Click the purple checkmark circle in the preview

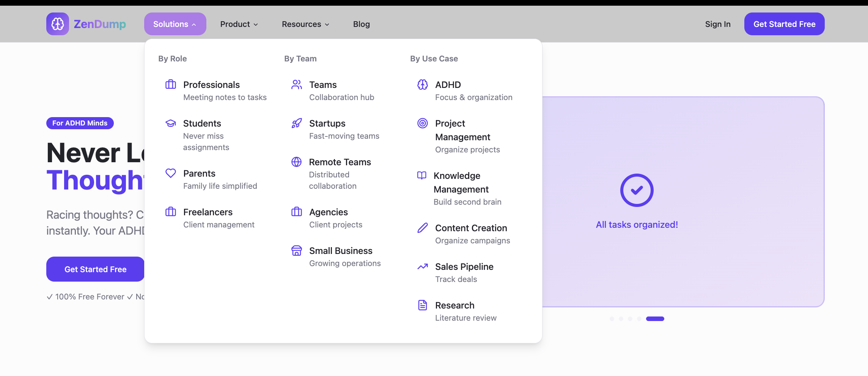pyautogui.click(x=637, y=190)
